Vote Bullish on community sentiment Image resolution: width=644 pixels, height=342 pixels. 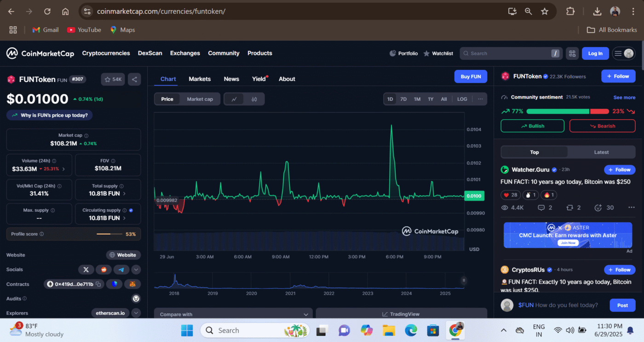point(532,126)
